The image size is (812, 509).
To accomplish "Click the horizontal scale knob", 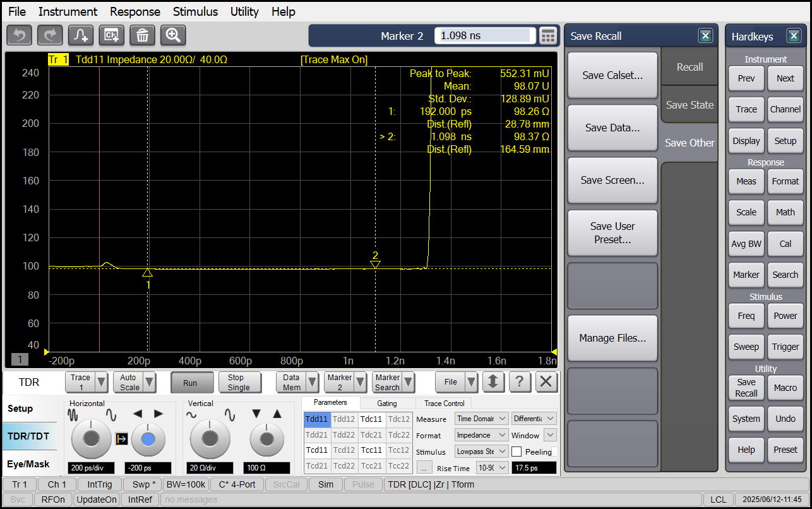I will pos(92,440).
